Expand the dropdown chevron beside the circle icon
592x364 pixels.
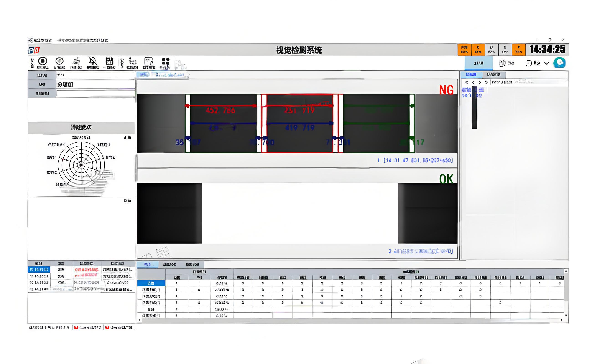click(546, 63)
